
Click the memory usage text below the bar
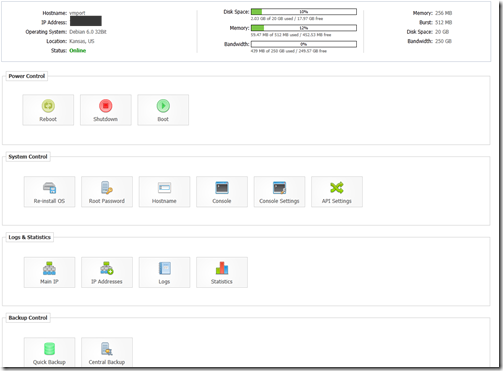tap(291, 35)
